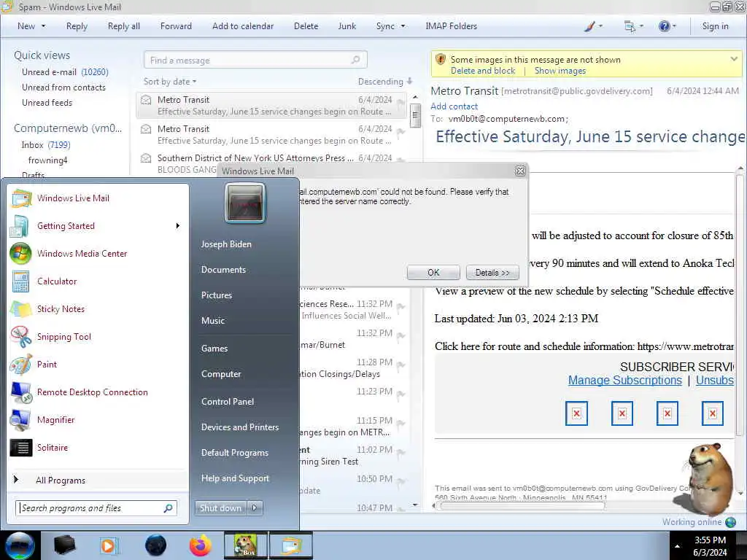Flag the first Metro Transit message
This screenshot has height=560, width=747.
(x=400, y=103)
